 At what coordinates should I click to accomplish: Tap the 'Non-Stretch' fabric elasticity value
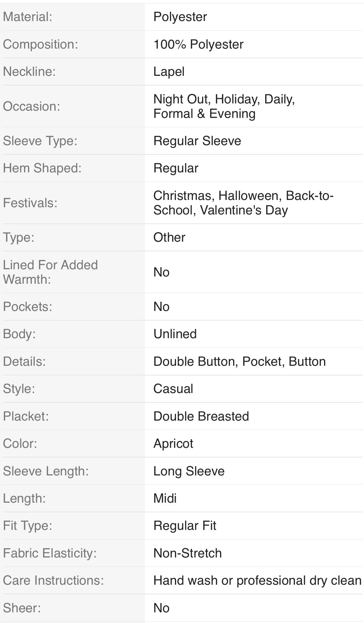187,553
